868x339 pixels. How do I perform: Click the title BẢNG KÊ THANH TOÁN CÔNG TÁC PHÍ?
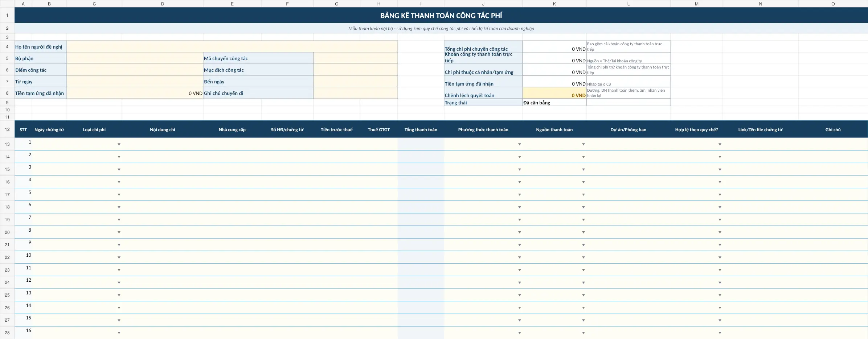coord(441,16)
